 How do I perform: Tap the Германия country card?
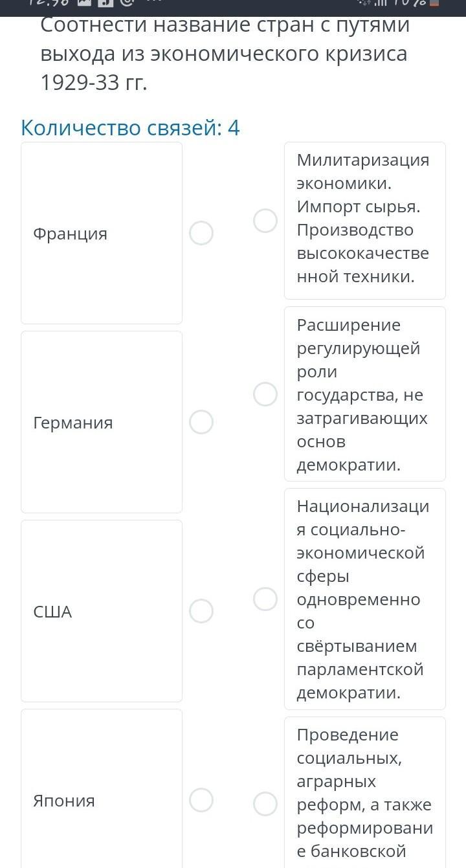pyautogui.click(x=102, y=422)
